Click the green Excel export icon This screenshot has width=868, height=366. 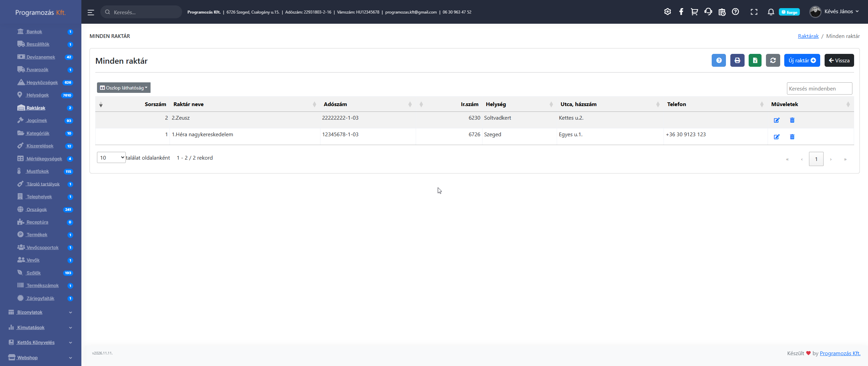tap(755, 61)
